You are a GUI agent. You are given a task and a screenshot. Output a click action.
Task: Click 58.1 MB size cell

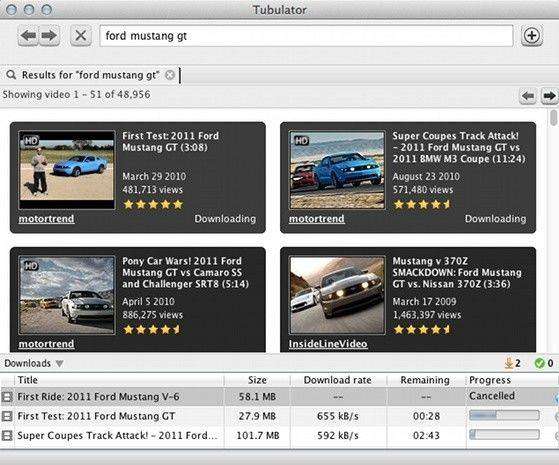click(x=257, y=397)
